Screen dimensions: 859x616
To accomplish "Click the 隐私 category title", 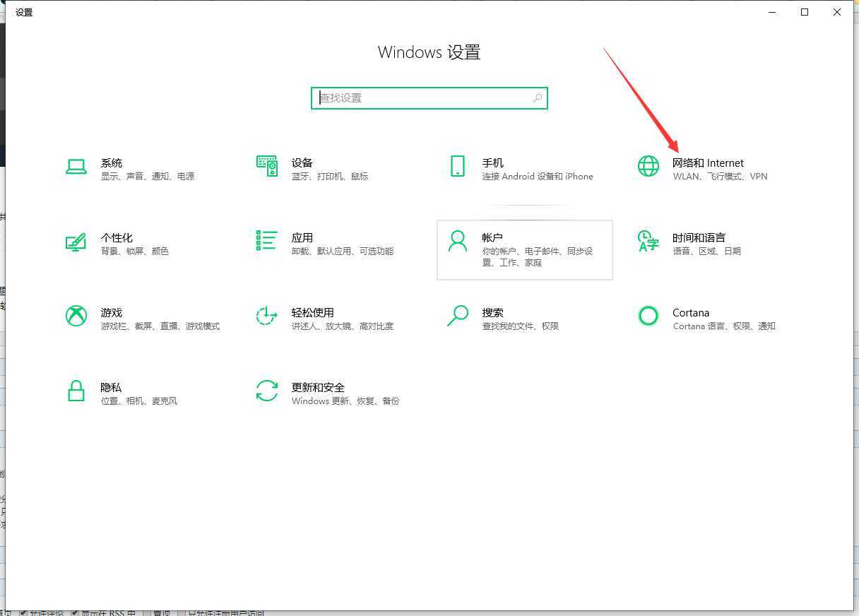I will [x=111, y=388].
